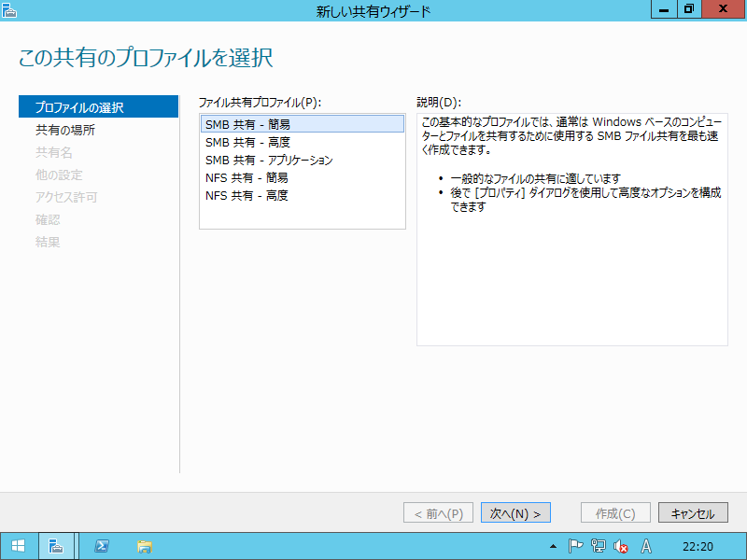Image resolution: width=747 pixels, height=560 pixels.
Task: Open the Action Center flag icon
Action: coord(575,546)
